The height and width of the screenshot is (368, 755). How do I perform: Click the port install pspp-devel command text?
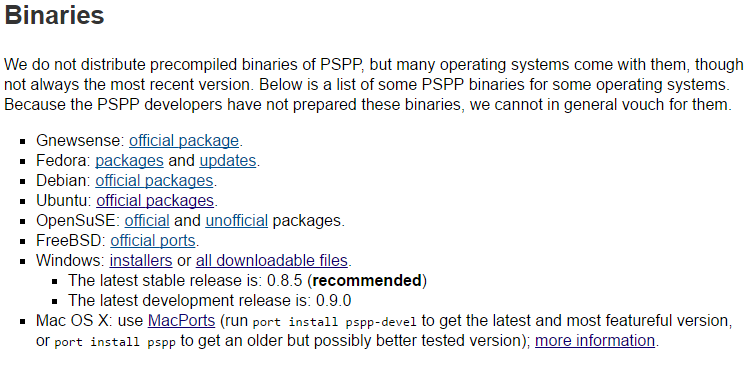[334, 322]
